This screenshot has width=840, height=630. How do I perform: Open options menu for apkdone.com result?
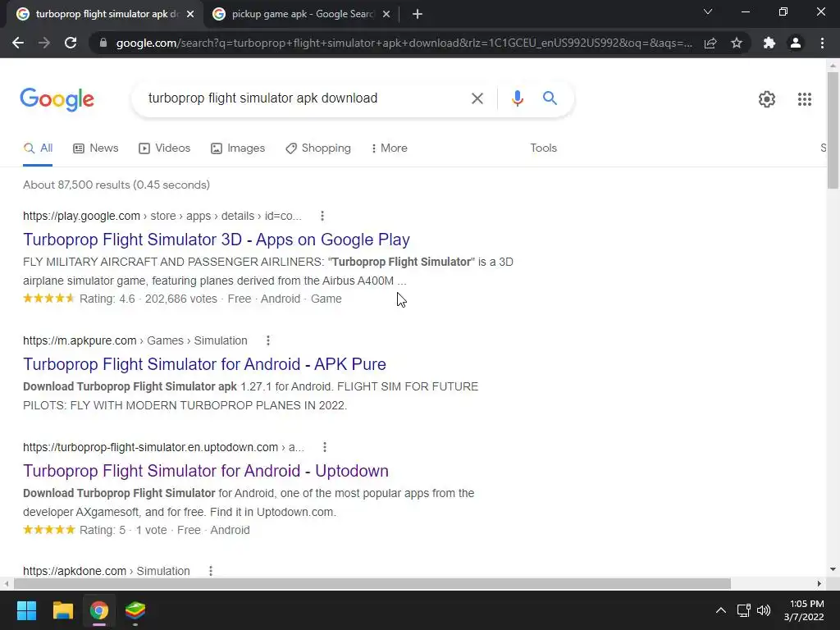(x=211, y=571)
